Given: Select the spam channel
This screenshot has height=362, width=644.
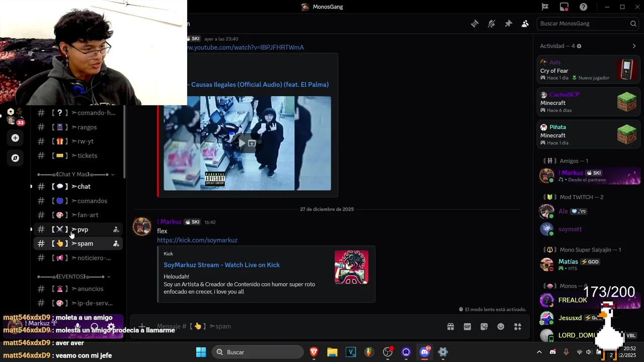Looking at the screenshot, I should click(x=78, y=243).
